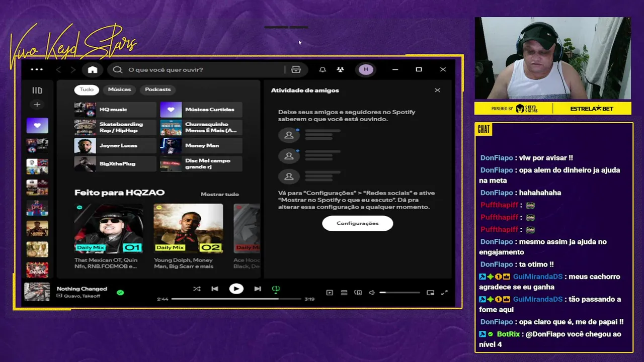Open notifications bell
The width and height of the screenshot is (644, 362).
(323, 69)
